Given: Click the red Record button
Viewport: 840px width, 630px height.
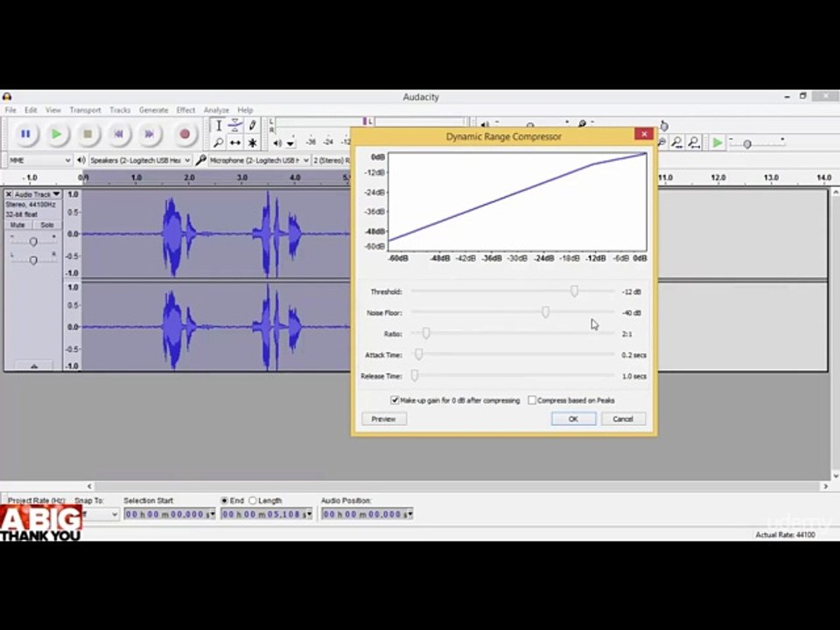Looking at the screenshot, I should [x=185, y=134].
